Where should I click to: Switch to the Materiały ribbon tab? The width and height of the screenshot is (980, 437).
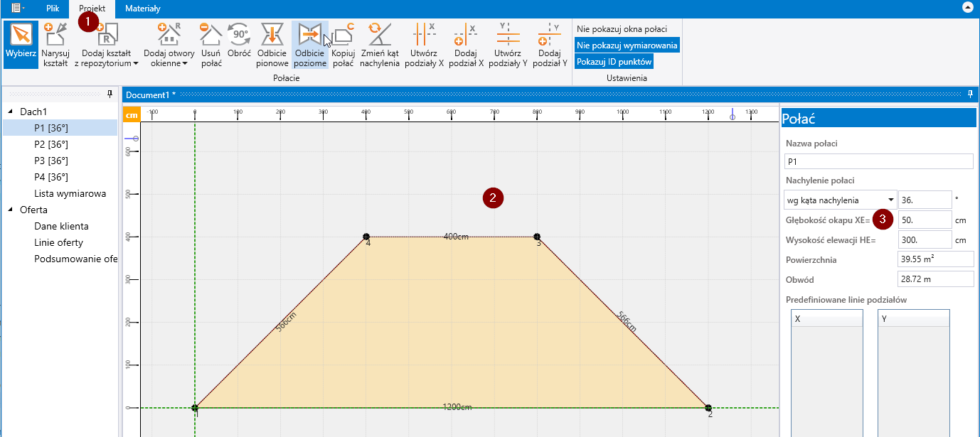click(x=142, y=9)
